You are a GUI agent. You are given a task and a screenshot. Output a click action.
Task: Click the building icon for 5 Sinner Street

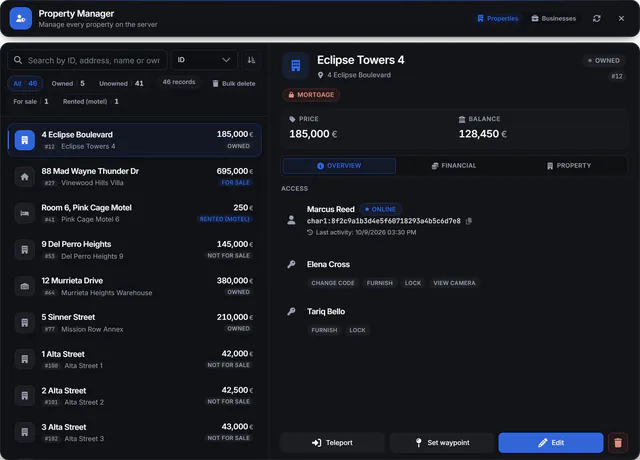[x=24, y=322]
